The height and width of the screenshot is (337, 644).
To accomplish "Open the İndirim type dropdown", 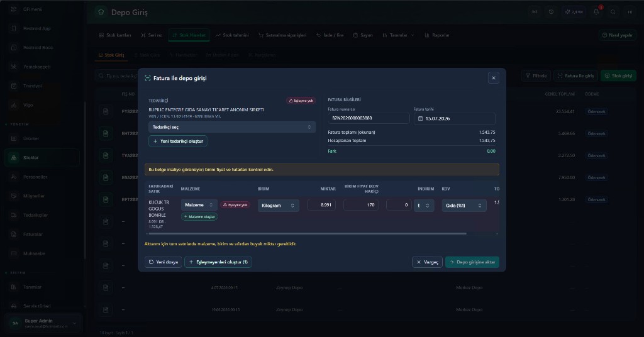I will click(423, 205).
